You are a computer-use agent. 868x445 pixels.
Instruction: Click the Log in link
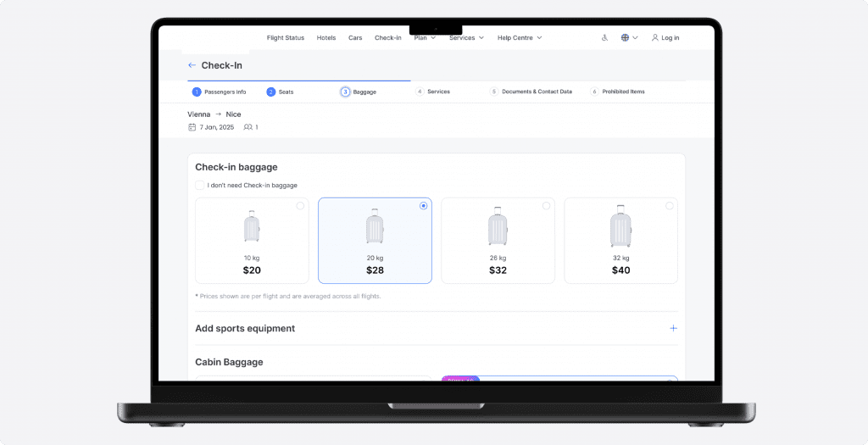(670, 38)
